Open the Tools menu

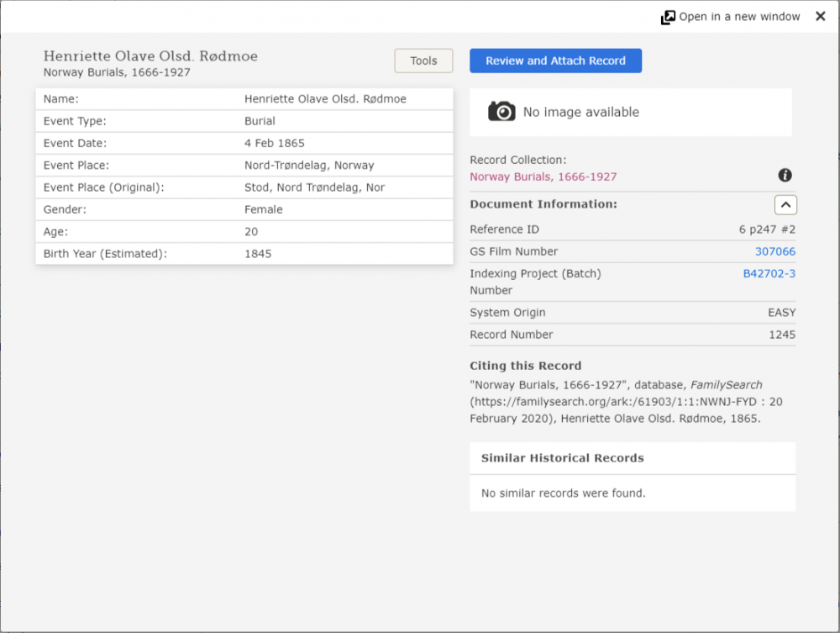click(x=423, y=61)
